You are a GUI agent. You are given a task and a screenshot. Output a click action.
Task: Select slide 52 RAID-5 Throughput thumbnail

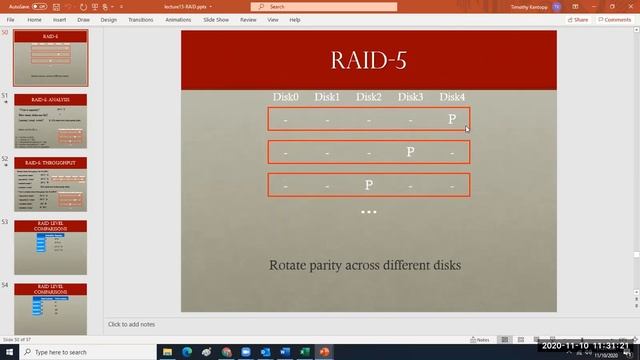(51, 184)
